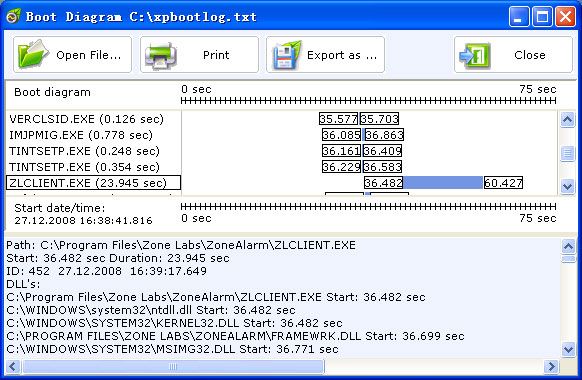Image resolution: width=582 pixels, height=380 pixels.
Task: Maximize the Boot Diagram window
Action: pyautogui.click(x=542, y=17)
